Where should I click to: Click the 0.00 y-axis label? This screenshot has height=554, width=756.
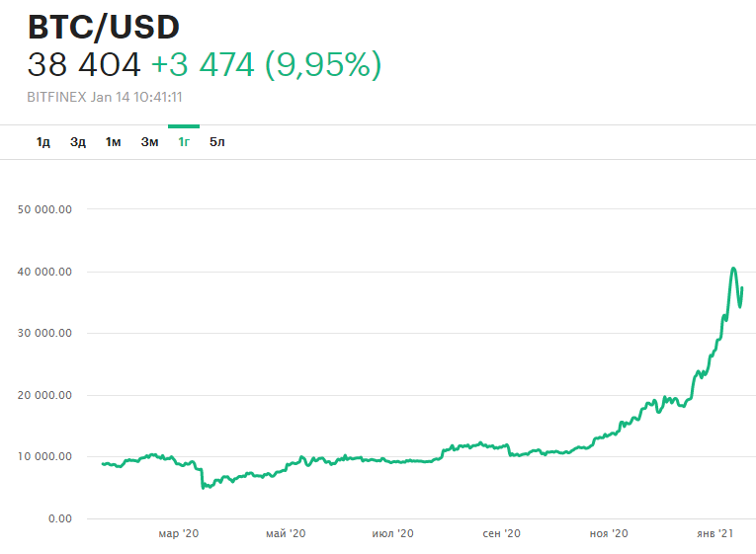[58, 518]
